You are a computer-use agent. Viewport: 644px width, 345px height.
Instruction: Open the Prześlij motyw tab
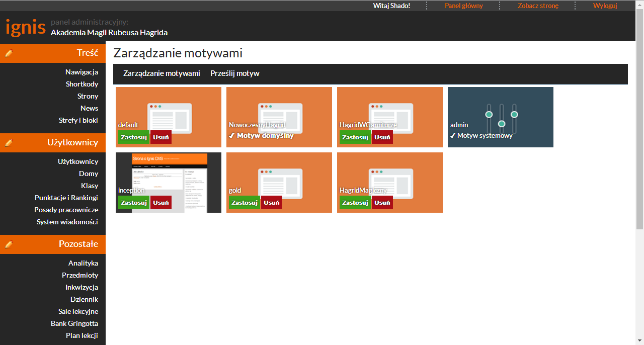pos(234,73)
